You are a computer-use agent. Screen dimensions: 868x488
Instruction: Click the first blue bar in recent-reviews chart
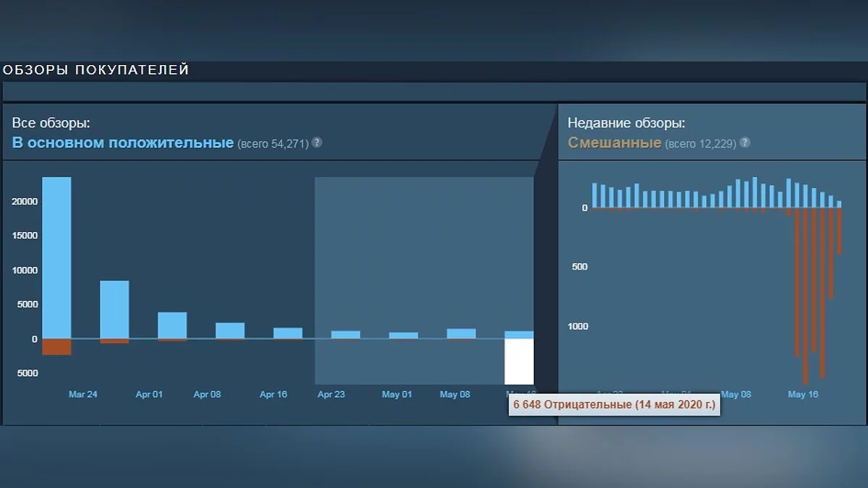point(595,195)
